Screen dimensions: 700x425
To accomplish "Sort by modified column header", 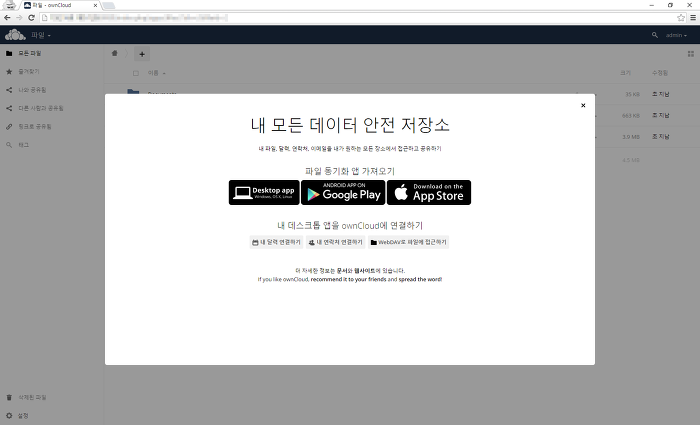I will (660, 73).
